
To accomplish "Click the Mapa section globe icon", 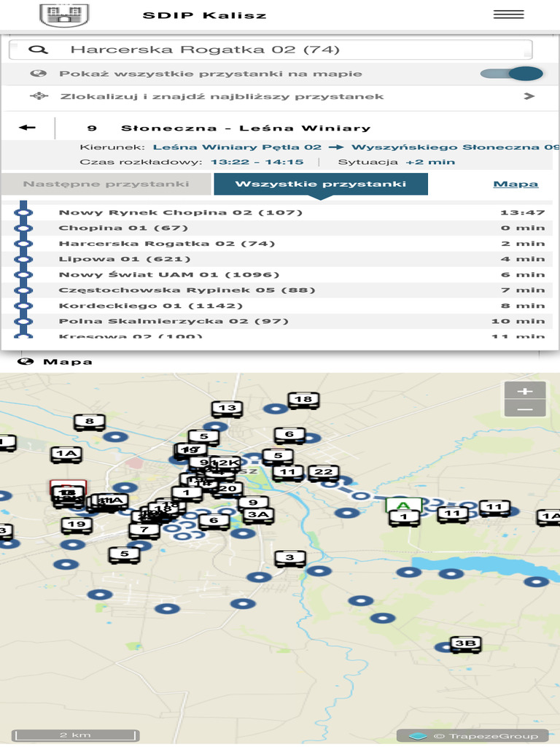I will 26,362.
